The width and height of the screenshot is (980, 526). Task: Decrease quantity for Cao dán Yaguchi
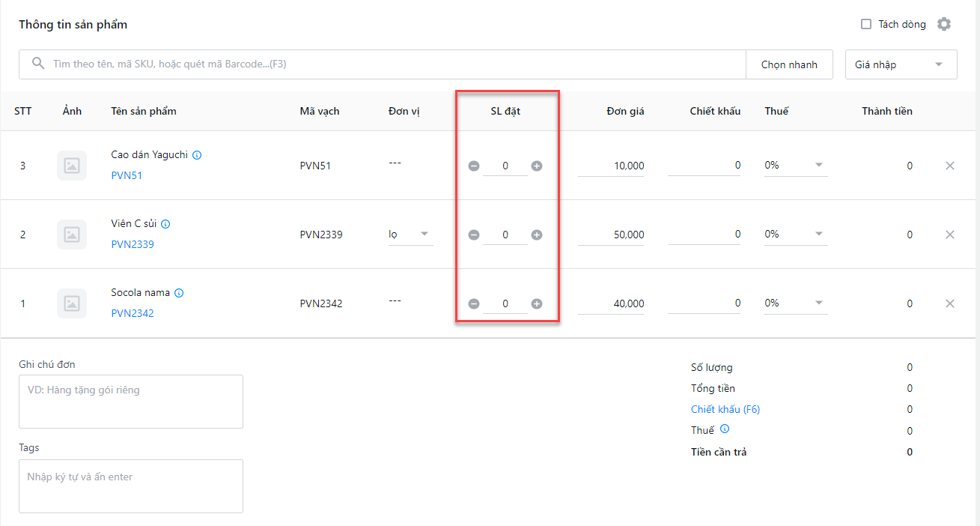pyautogui.click(x=474, y=166)
